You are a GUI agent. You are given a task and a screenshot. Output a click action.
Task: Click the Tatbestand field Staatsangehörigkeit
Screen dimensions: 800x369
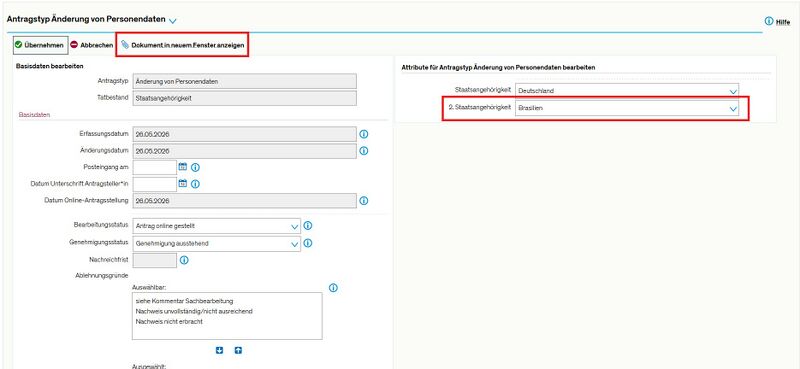(244, 99)
